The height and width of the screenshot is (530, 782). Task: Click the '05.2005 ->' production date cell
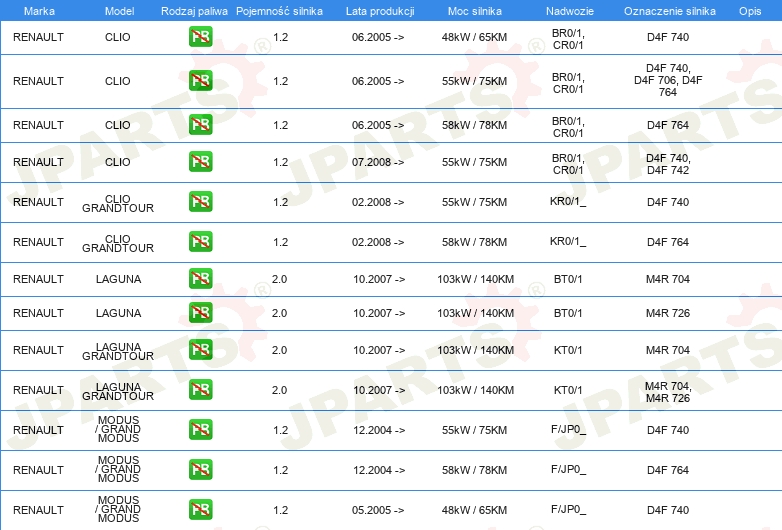pos(379,510)
